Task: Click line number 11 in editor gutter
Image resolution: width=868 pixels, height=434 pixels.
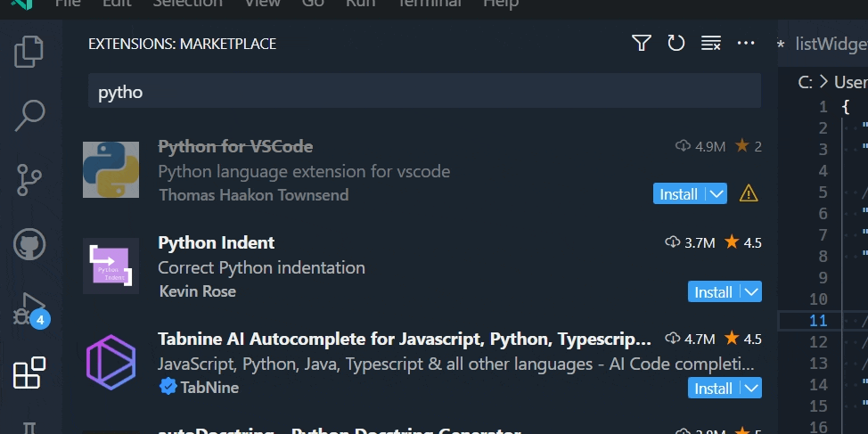Action: point(818,321)
